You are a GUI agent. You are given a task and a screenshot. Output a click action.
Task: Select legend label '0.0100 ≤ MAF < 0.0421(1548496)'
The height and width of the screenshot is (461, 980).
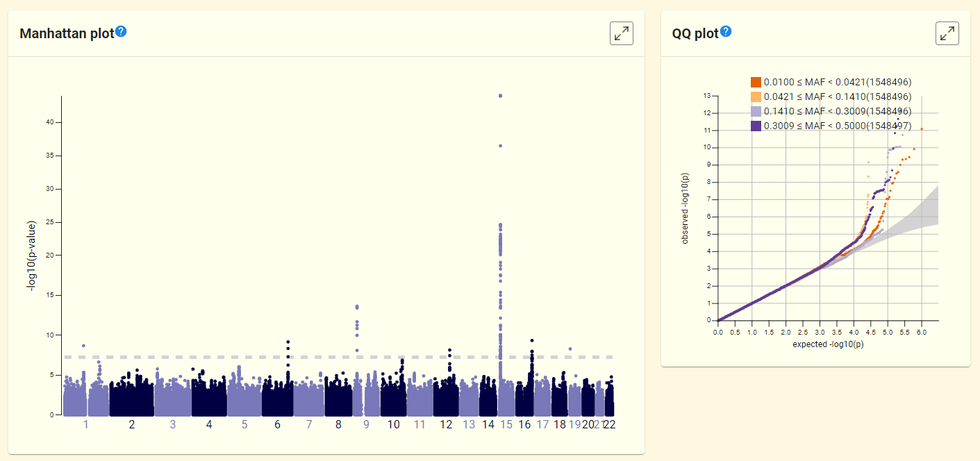(x=838, y=82)
